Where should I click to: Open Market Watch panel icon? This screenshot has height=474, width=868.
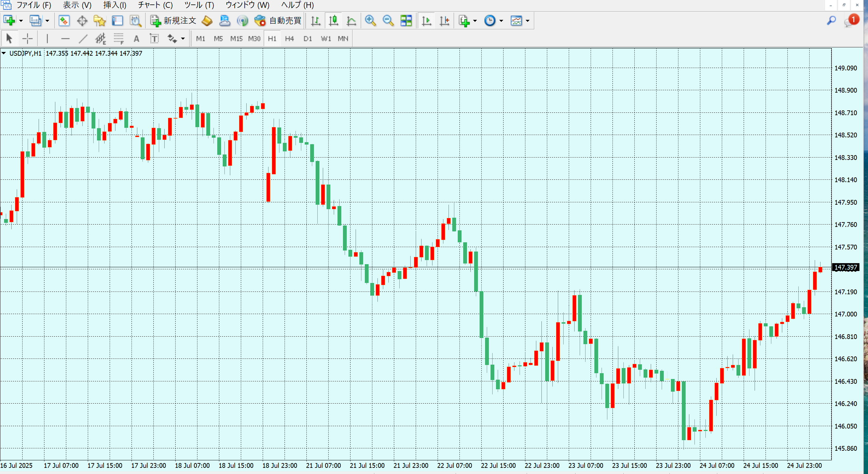[x=64, y=21]
